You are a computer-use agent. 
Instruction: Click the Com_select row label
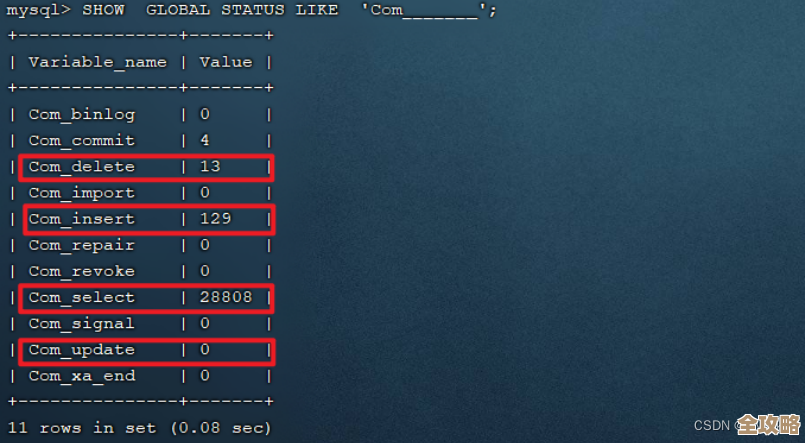click(81, 298)
